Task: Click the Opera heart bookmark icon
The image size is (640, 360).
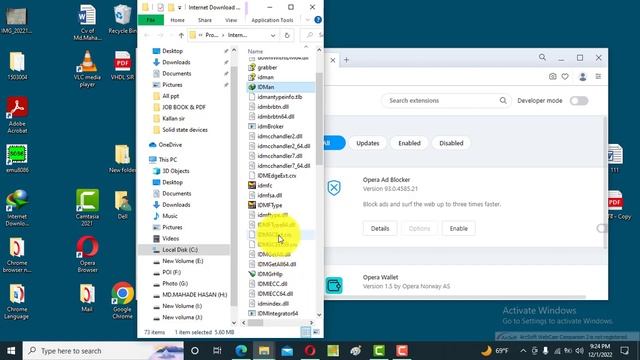Action: coord(565,76)
